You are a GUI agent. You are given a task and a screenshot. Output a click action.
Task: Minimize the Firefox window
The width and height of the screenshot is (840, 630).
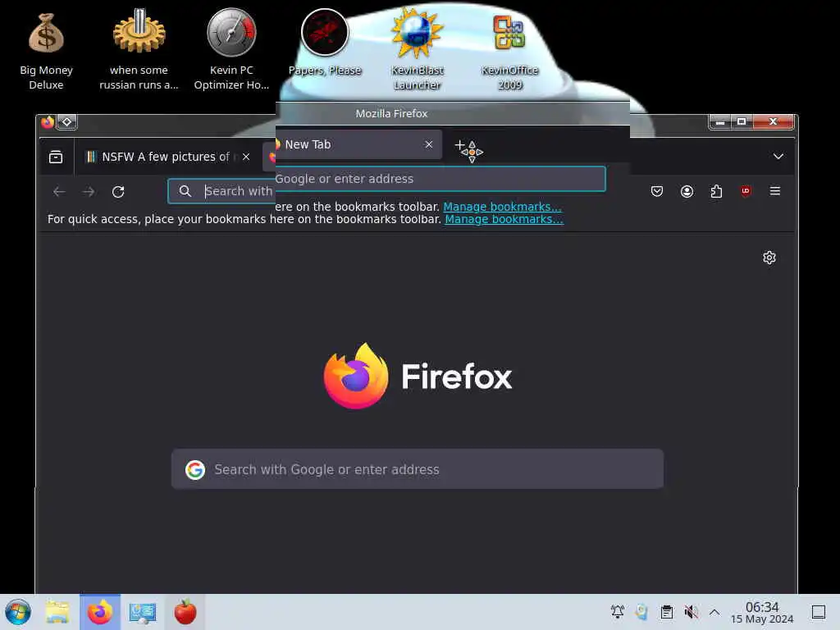(x=720, y=122)
